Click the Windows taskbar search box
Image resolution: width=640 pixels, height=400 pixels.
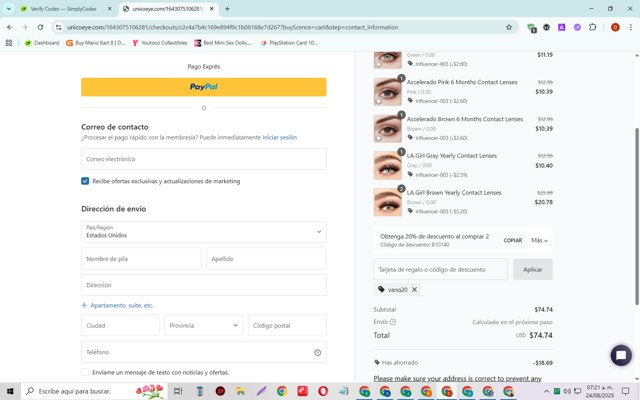[94, 391]
